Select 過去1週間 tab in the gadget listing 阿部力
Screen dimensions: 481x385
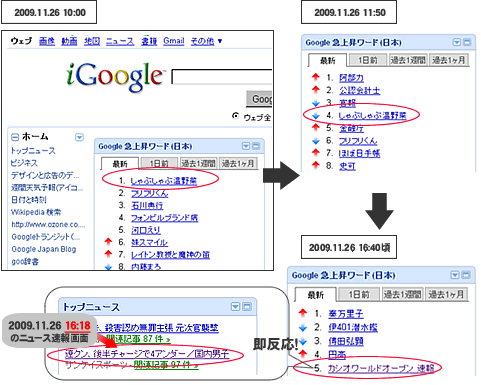pyautogui.click(x=408, y=60)
